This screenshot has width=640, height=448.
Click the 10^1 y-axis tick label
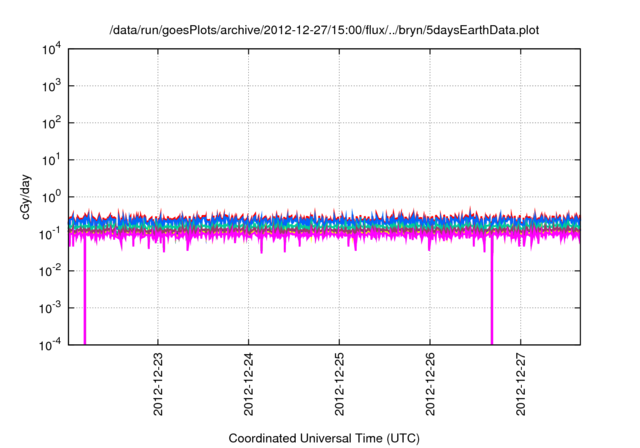pos(52,160)
